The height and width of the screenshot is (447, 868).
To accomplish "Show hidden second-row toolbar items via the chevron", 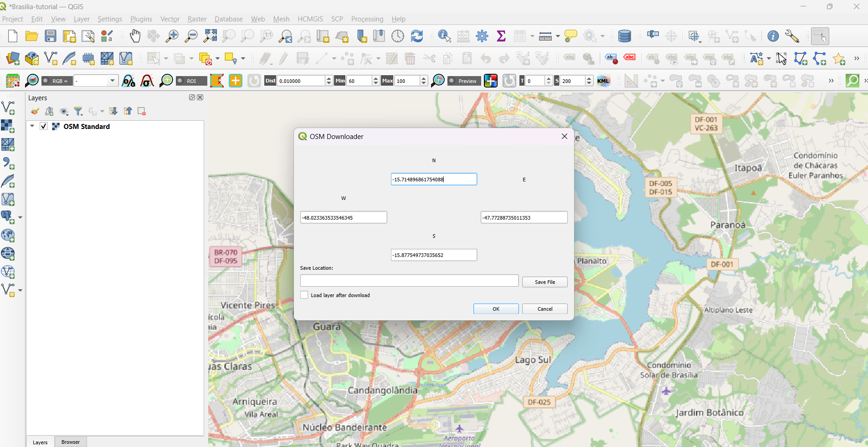I will (857, 58).
